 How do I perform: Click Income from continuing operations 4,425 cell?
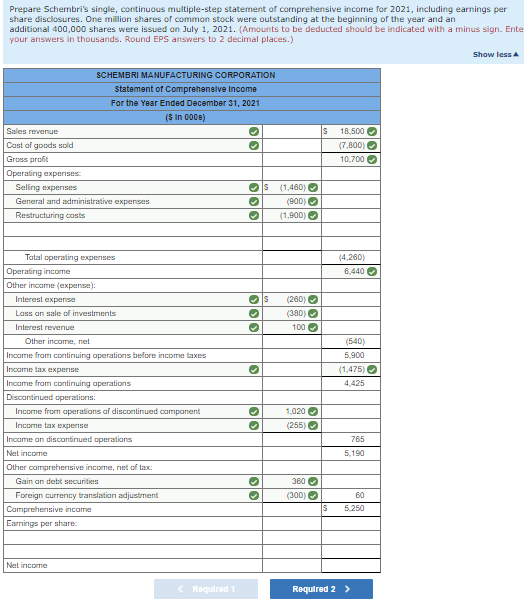tap(351, 383)
